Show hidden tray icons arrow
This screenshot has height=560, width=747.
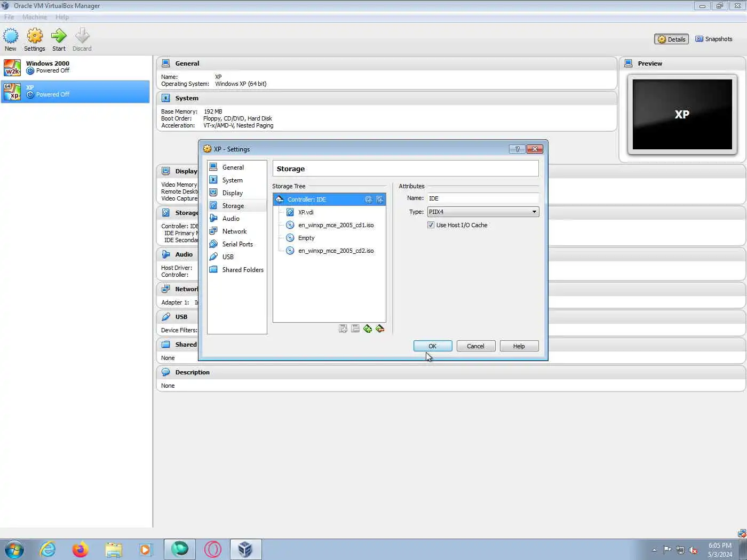point(654,550)
